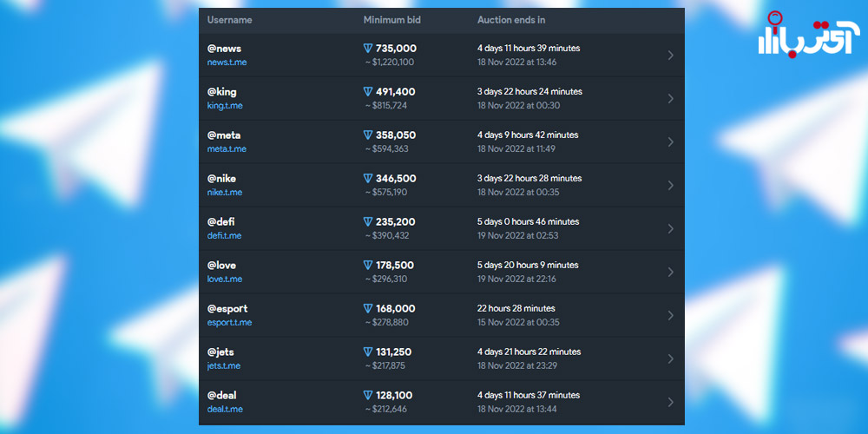
Task: Follow the esport.t.me link
Action: pyautogui.click(x=230, y=322)
